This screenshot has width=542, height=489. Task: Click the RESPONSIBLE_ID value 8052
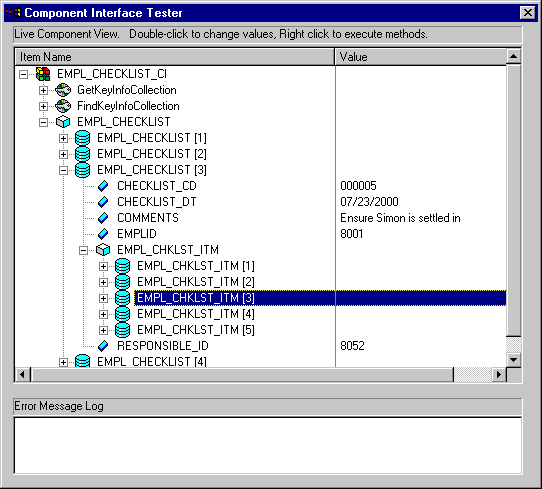(x=352, y=346)
